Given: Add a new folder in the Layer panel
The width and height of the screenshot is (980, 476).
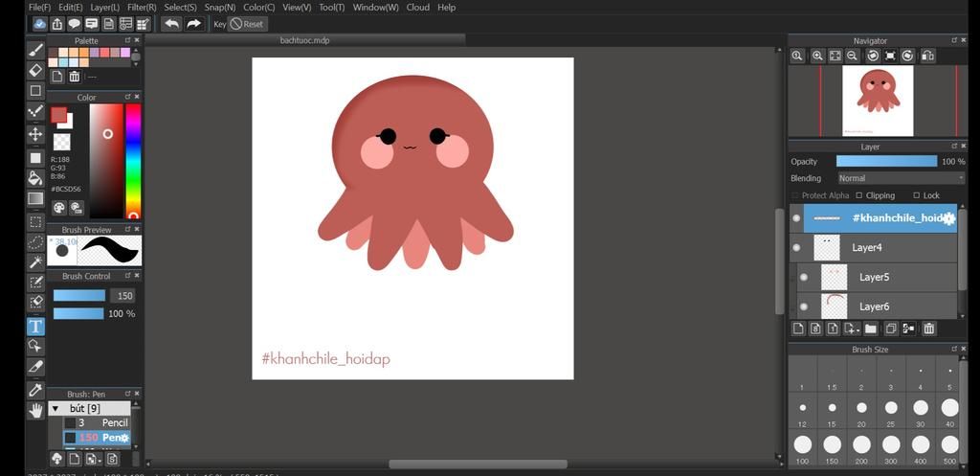Looking at the screenshot, I should pyautogui.click(x=871, y=329).
